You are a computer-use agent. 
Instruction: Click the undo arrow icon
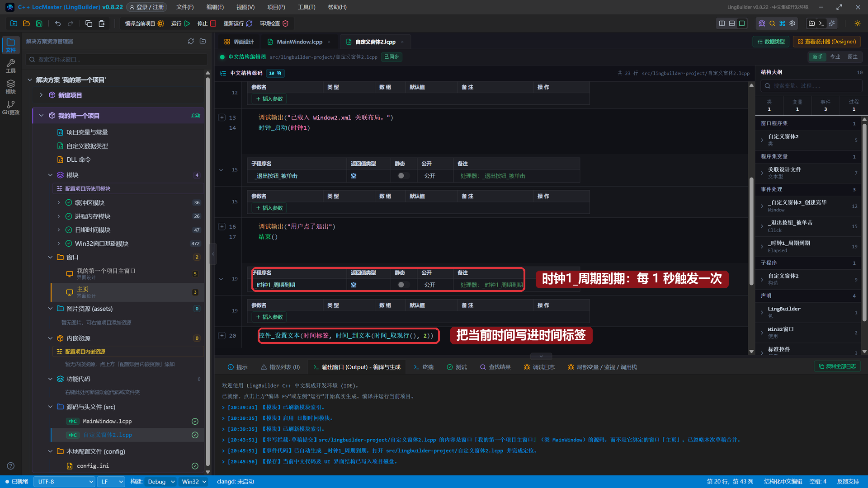coord(57,23)
